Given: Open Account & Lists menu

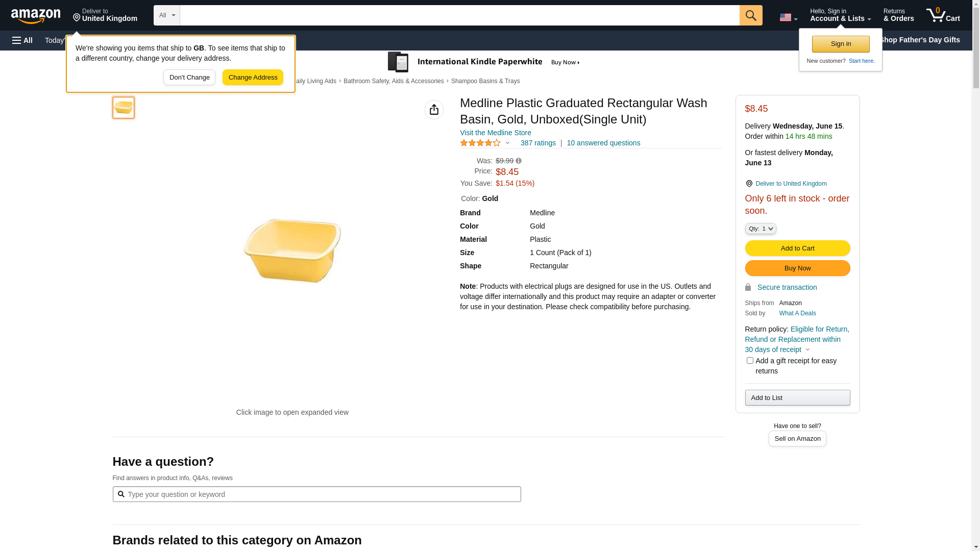Looking at the screenshot, I should (x=840, y=15).
